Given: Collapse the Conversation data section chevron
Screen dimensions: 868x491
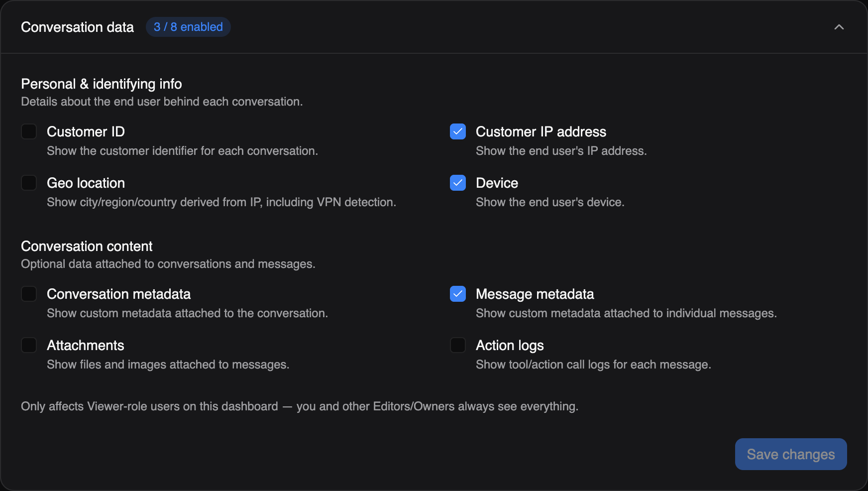Looking at the screenshot, I should (x=839, y=27).
